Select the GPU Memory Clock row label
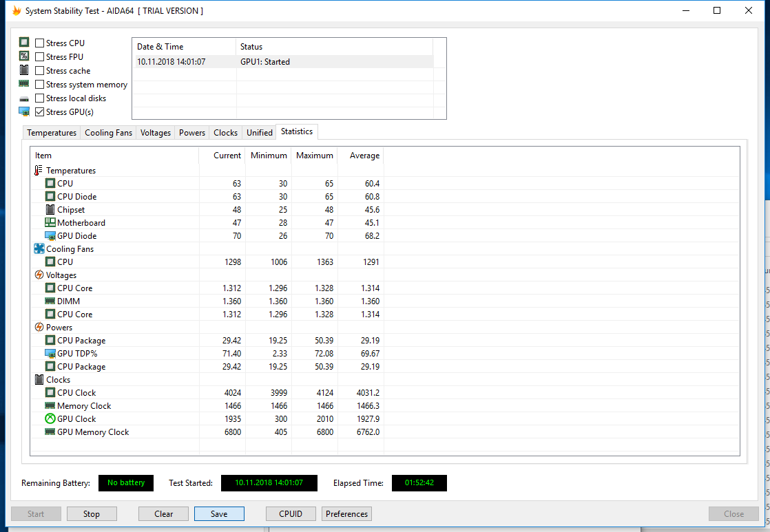Image resolution: width=770 pixels, height=532 pixels. click(93, 432)
